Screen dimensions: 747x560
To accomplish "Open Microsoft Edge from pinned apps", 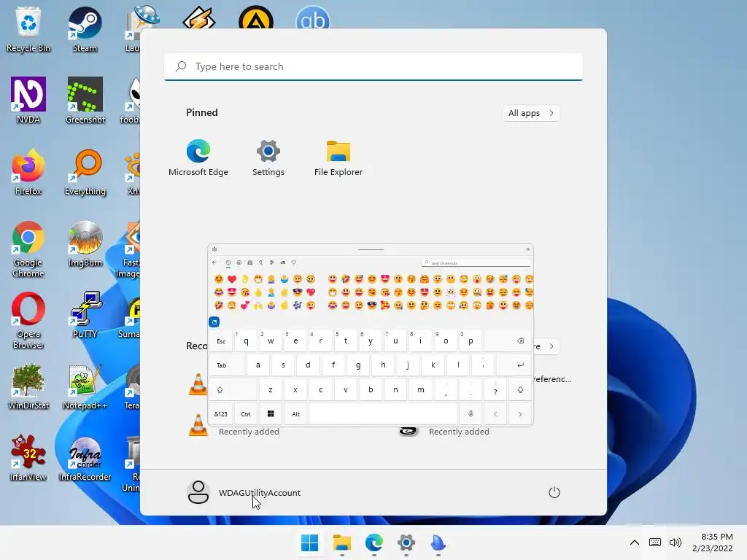I will 198,158.
